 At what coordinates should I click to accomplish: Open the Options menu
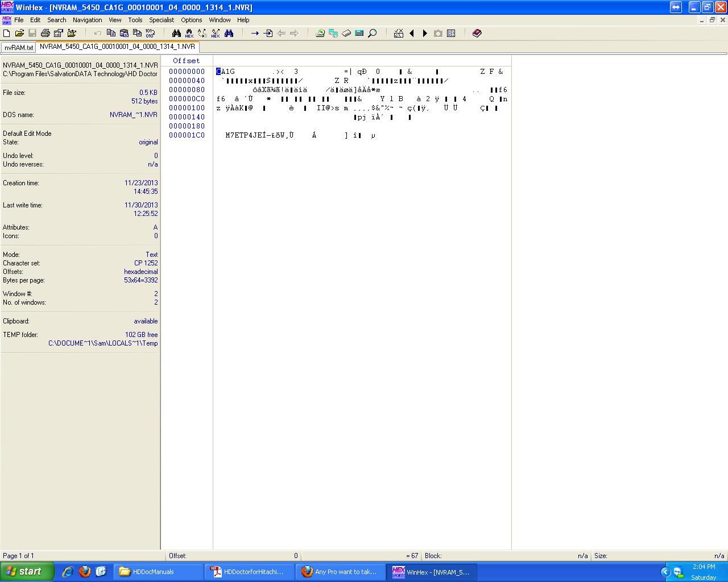click(192, 20)
